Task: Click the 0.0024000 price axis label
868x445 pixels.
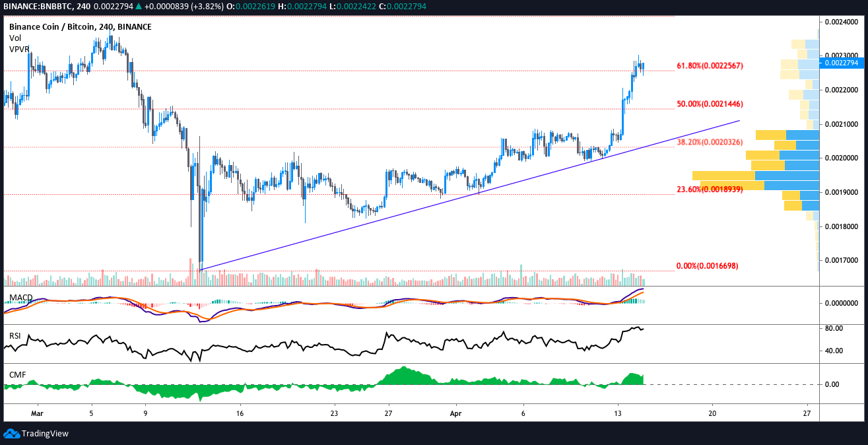Action: pyautogui.click(x=842, y=21)
